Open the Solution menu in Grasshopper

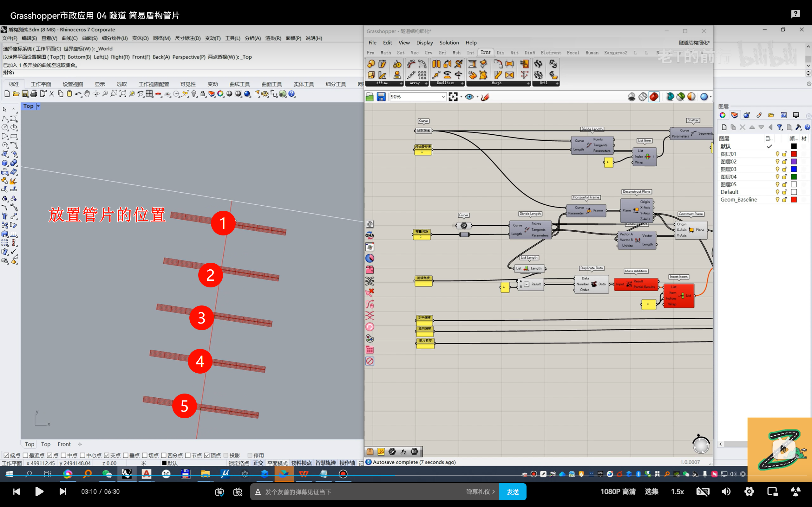click(x=449, y=42)
